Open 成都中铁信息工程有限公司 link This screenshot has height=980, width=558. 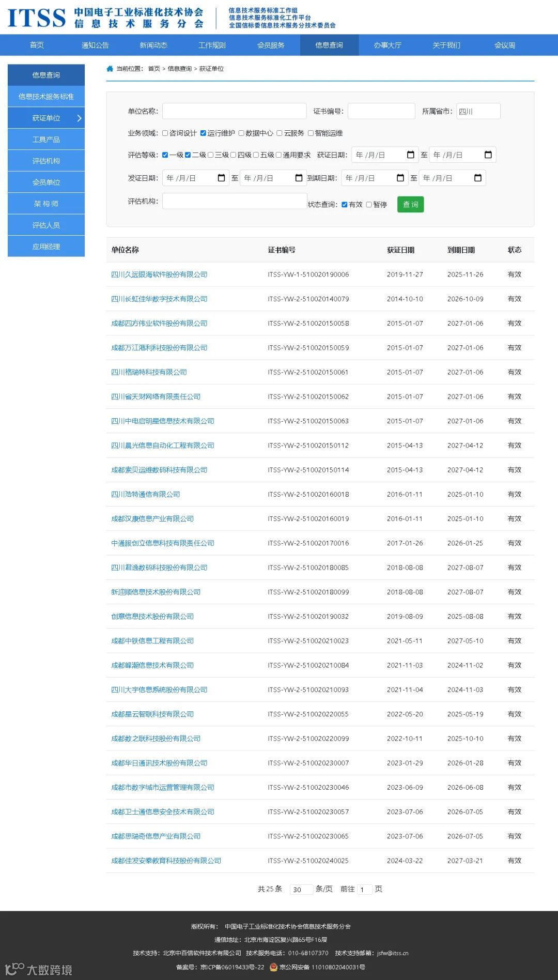(152, 641)
